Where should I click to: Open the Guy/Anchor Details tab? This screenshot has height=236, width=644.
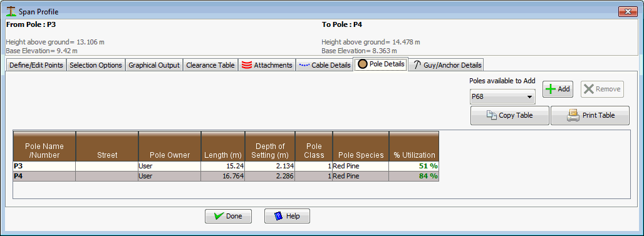pos(447,65)
